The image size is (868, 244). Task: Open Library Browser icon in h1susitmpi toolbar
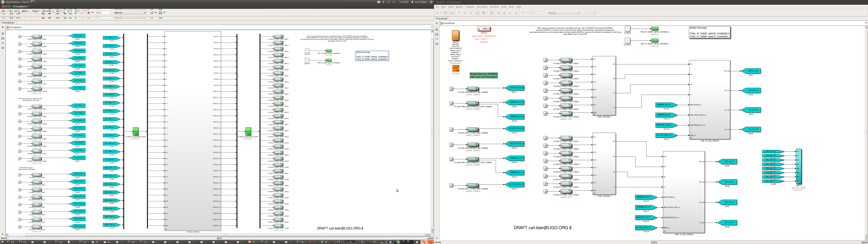(477, 13)
